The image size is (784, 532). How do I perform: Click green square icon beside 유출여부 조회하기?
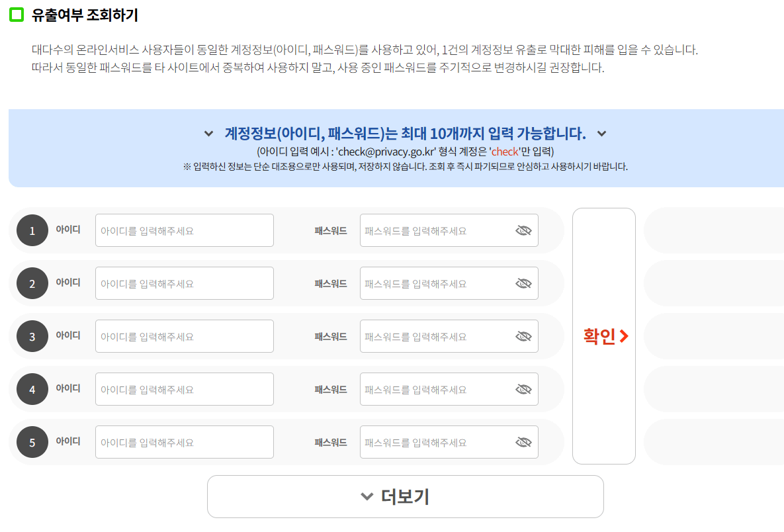(17, 15)
